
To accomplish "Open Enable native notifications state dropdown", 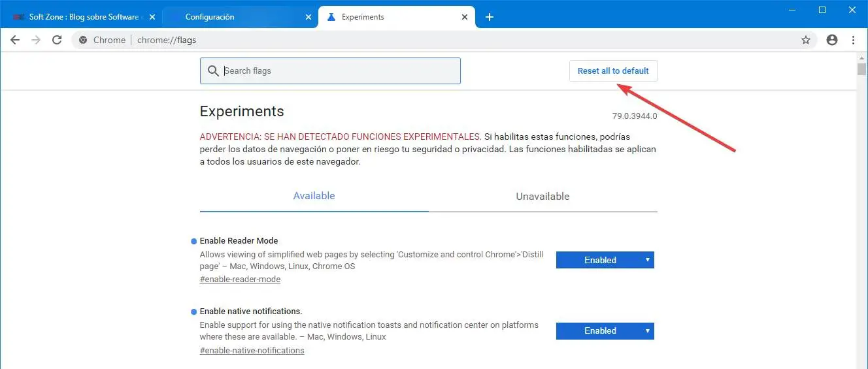I will tap(605, 330).
